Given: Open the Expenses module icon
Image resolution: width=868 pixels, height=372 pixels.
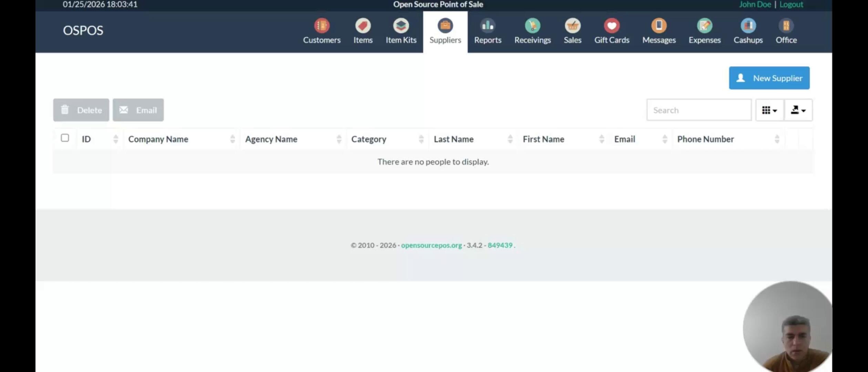Looking at the screenshot, I should click(x=704, y=26).
